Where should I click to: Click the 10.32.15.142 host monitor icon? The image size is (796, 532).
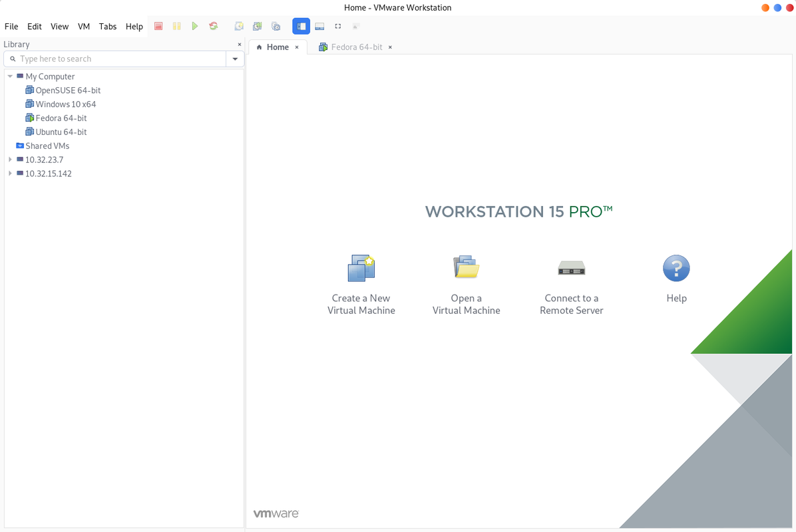(20, 173)
